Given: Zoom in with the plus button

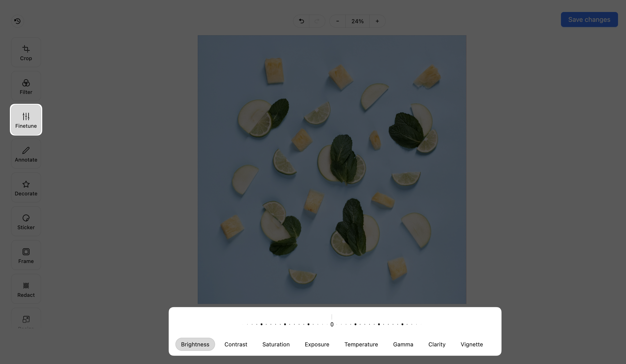Looking at the screenshot, I should tap(377, 21).
